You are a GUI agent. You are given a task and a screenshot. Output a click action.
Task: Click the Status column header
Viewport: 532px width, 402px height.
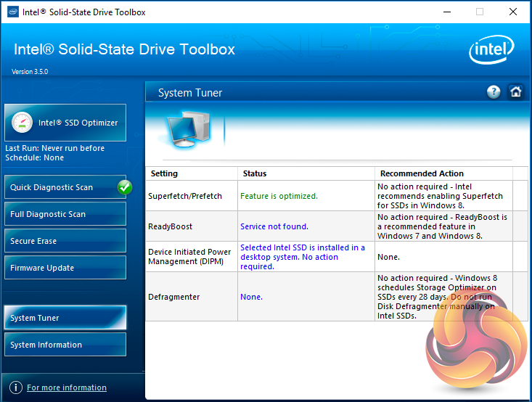255,173
